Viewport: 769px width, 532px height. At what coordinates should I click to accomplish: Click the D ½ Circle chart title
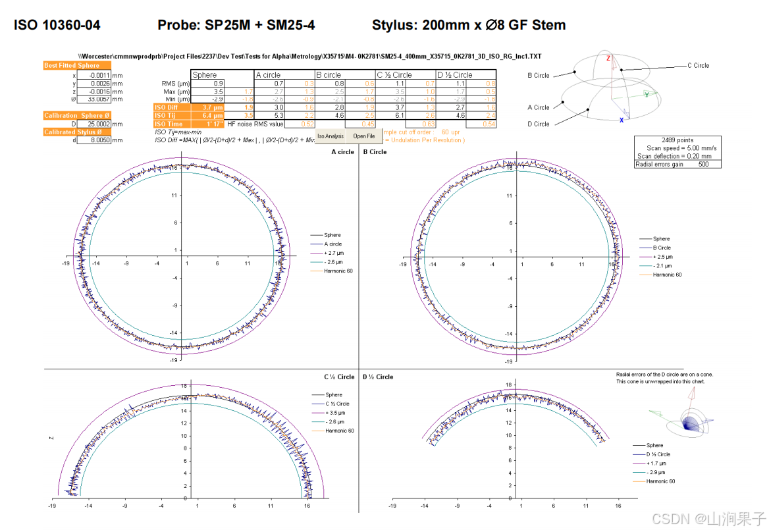pos(378,377)
